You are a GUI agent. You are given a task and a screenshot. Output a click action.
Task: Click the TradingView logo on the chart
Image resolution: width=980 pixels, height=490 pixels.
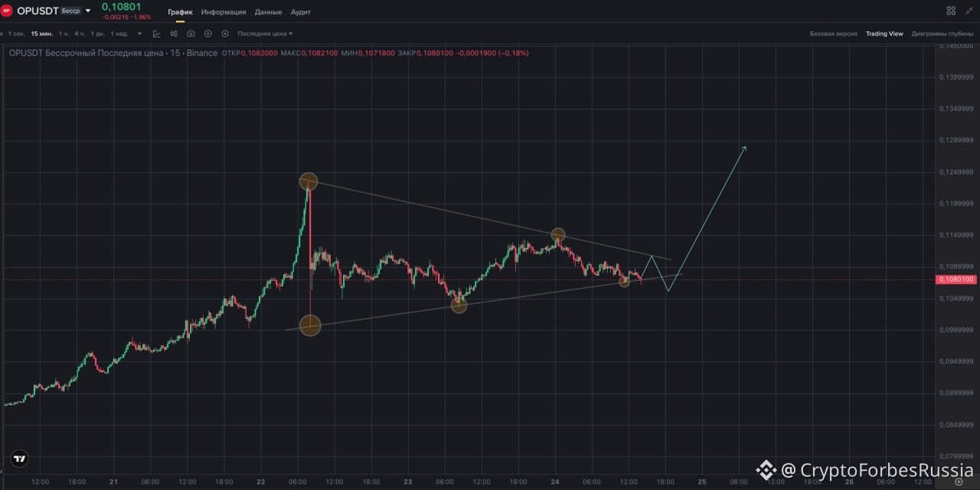coord(19,459)
